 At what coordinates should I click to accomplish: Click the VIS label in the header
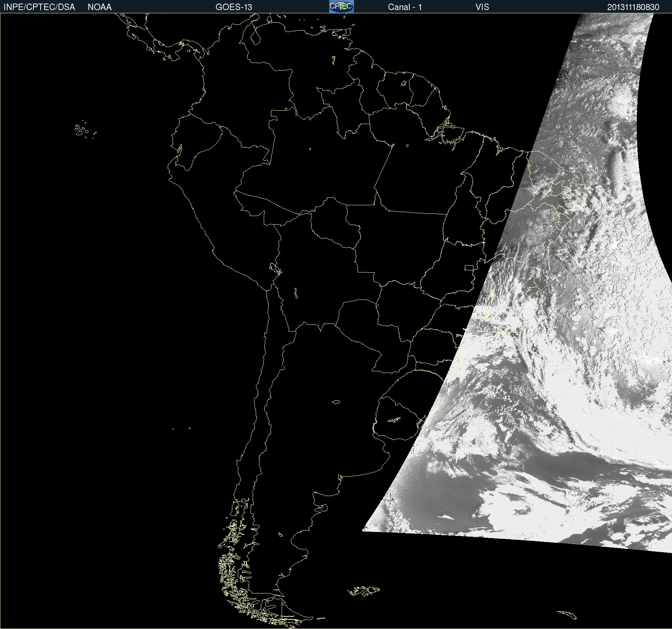(482, 7)
